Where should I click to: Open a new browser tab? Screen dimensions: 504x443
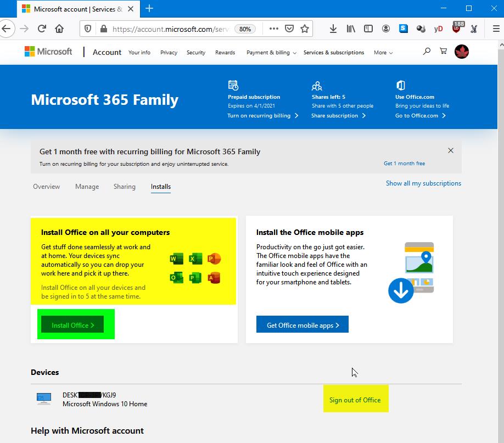(x=149, y=8)
